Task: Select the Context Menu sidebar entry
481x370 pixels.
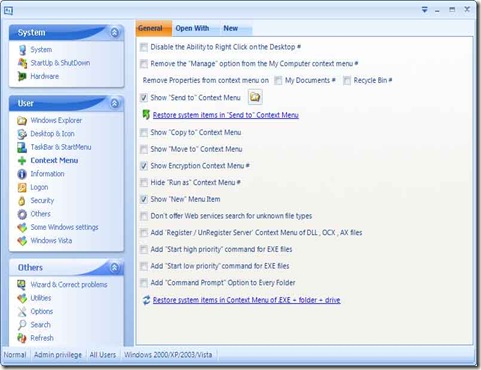Action: click(x=54, y=160)
